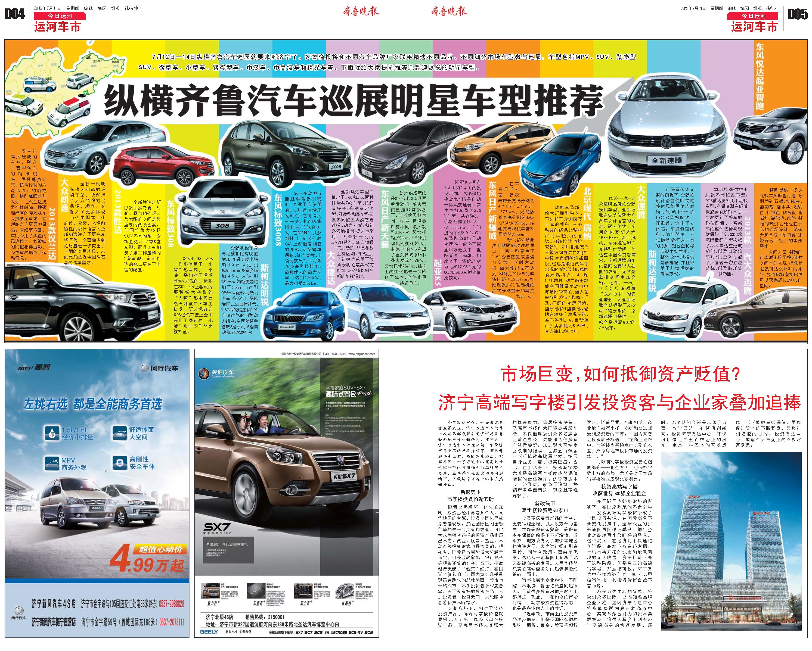This screenshot has height=651, width=812.
Task: Click the Englon 英伦汽车 round emblem logo
Action: (204, 373)
